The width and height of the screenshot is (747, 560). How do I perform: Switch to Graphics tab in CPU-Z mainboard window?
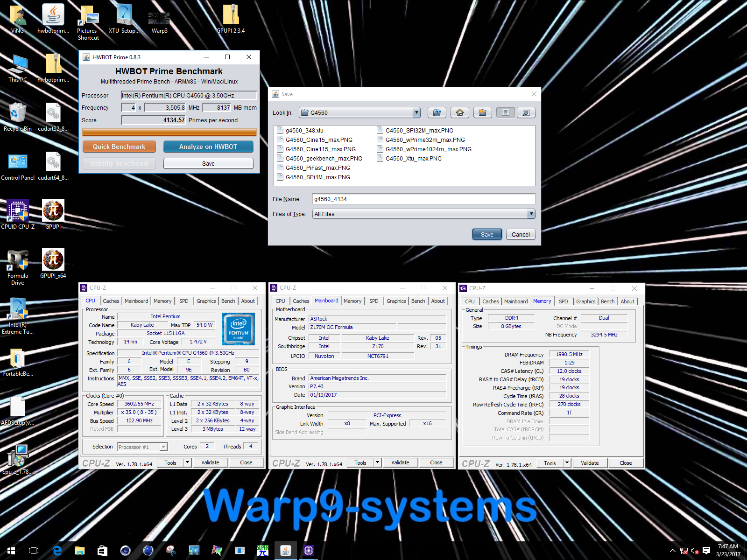click(396, 301)
